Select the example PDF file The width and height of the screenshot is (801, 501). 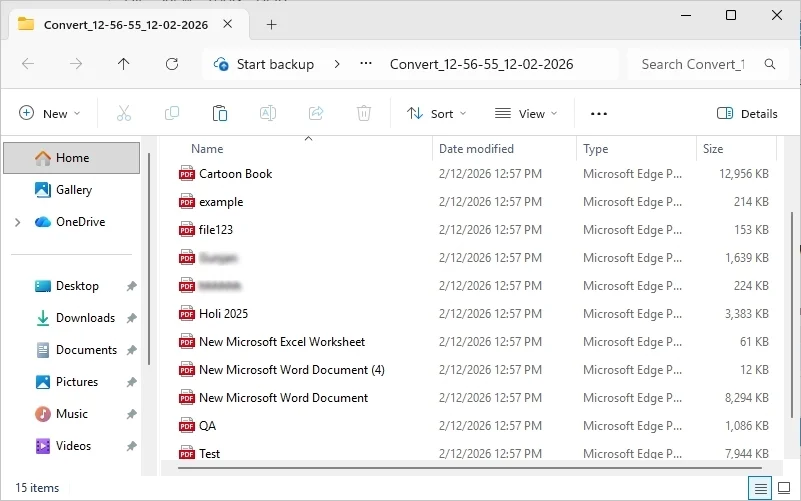pyautogui.click(x=221, y=202)
